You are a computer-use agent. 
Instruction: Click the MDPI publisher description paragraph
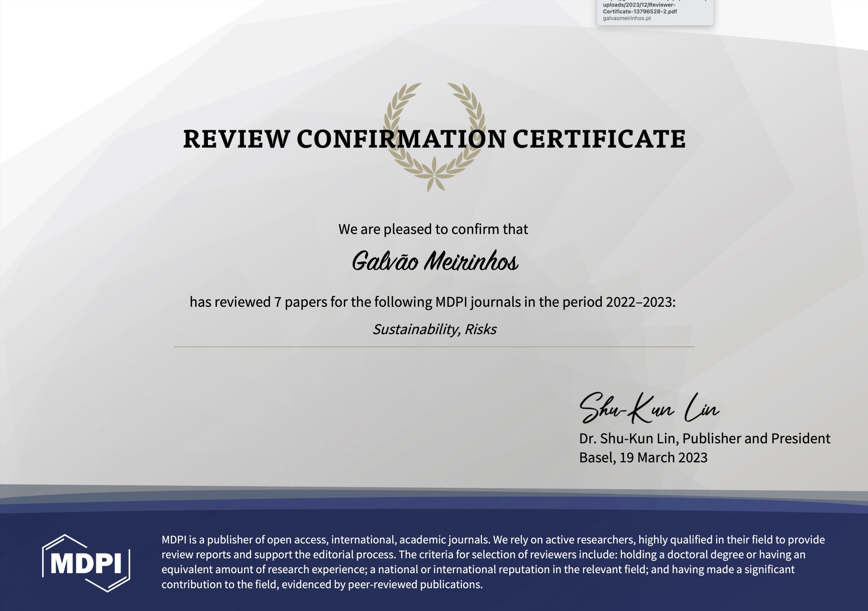coord(493,562)
